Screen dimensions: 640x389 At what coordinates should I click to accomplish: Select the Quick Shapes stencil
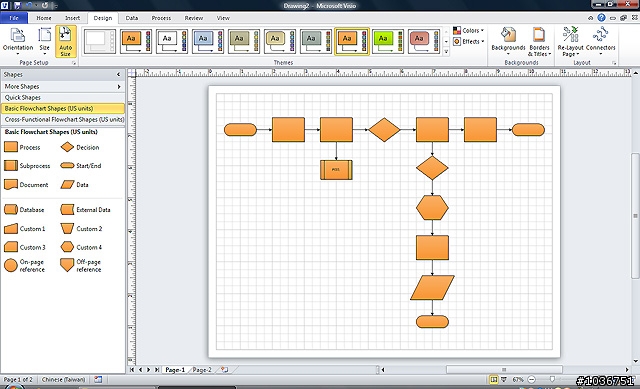63,98
